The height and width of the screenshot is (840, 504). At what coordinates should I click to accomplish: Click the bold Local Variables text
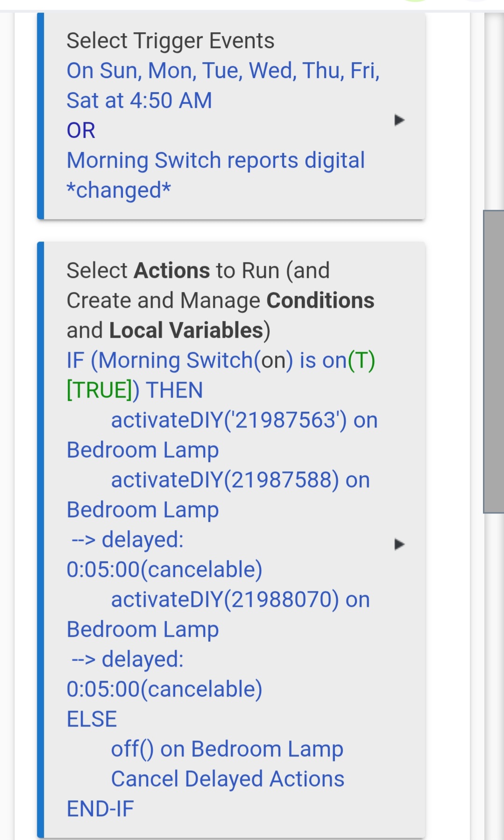tap(186, 330)
